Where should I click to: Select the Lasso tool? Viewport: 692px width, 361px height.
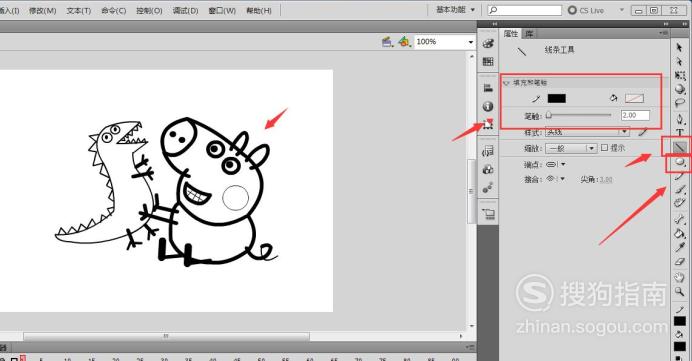680,103
